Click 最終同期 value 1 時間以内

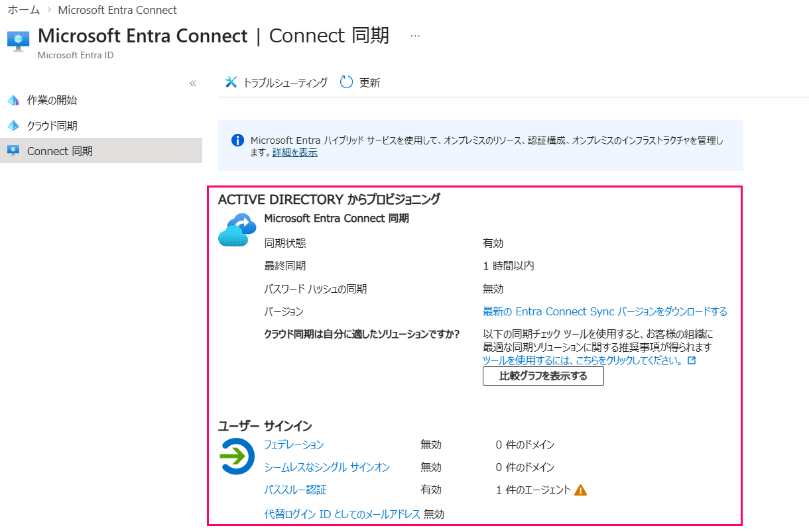click(509, 266)
